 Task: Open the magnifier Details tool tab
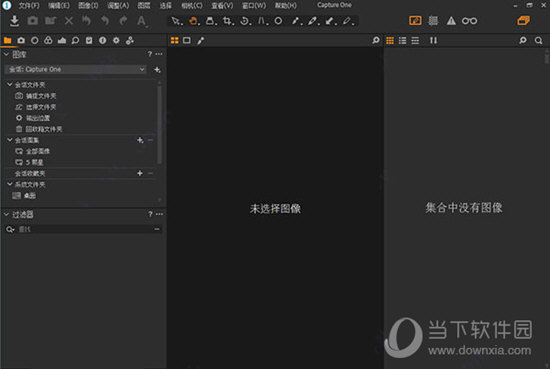pyautogui.click(x=75, y=41)
